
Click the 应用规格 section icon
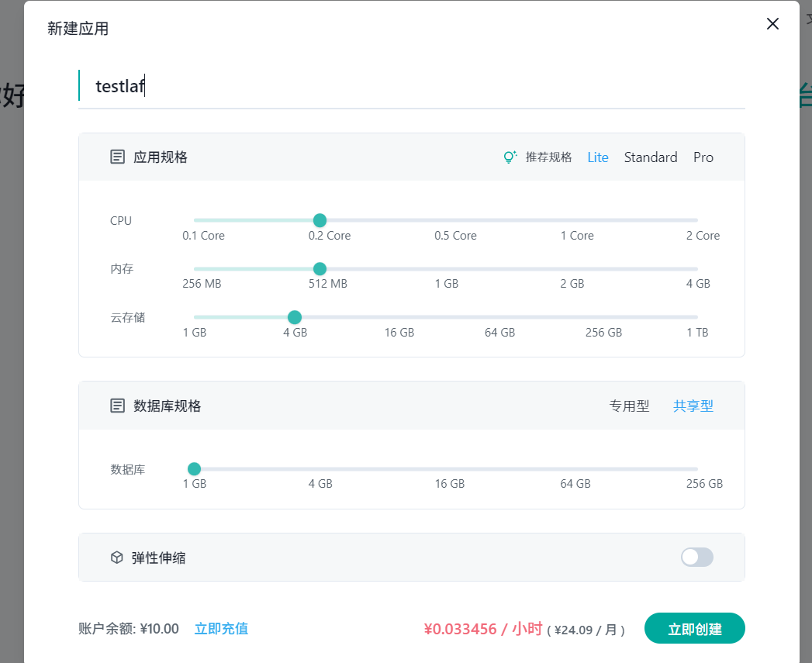pos(118,157)
